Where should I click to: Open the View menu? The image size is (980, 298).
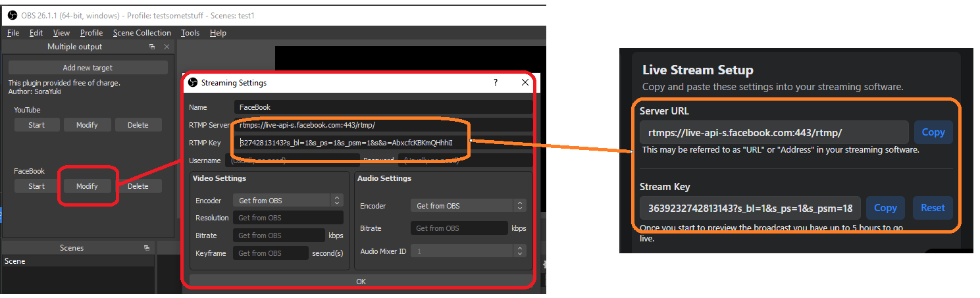(61, 33)
